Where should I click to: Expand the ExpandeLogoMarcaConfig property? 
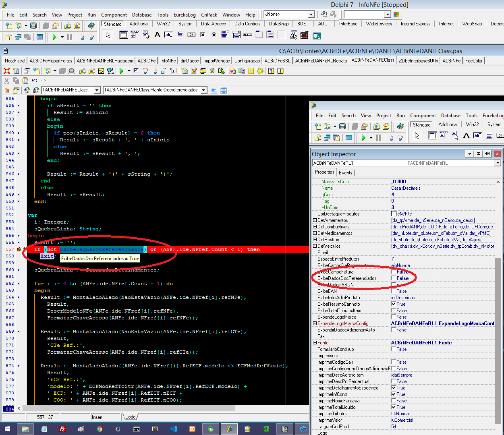(x=315, y=323)
